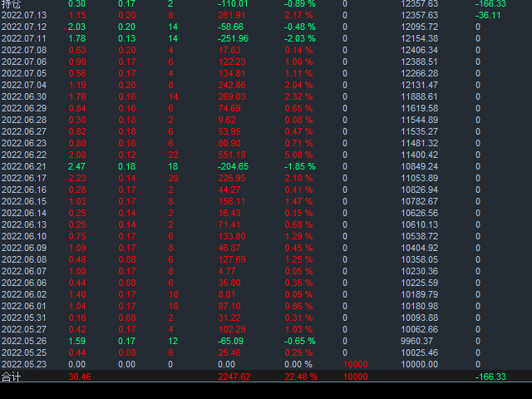
Task: Select date 2022.05.23
Action: click(x=24, y=364)
